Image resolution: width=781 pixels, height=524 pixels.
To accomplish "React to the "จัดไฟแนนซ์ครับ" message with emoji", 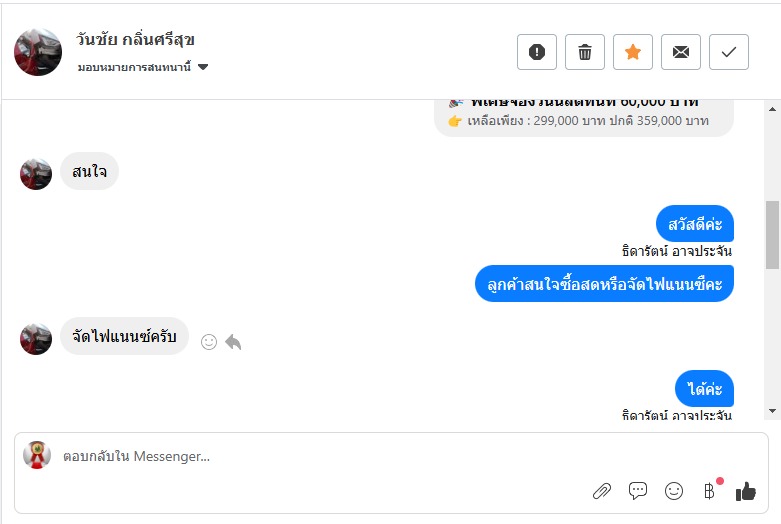I will [x=209, y=342].
